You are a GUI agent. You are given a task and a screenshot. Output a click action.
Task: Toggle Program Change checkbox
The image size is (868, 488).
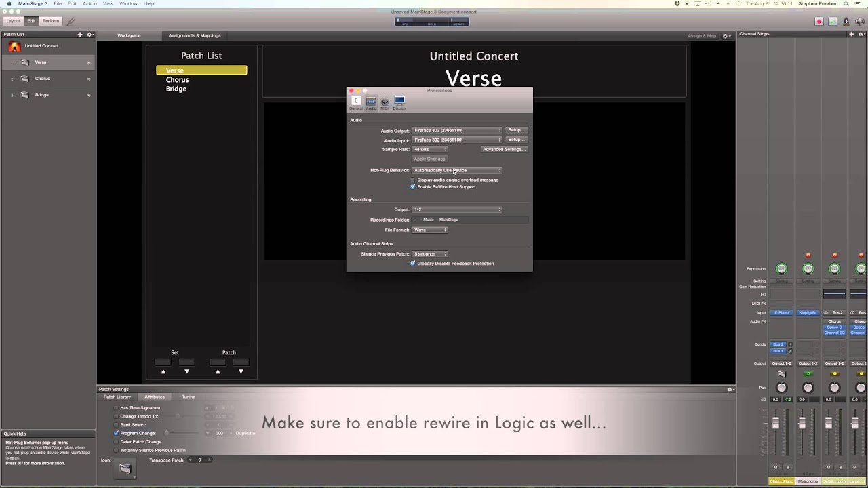[x=116, y=433]
